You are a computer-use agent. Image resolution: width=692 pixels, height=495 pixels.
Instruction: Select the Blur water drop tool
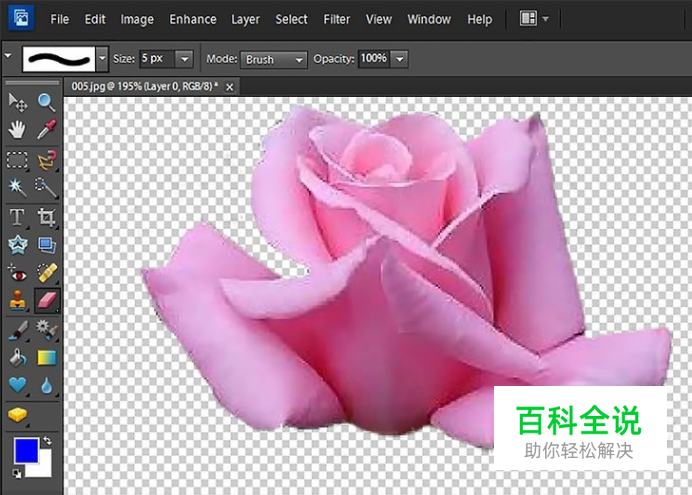[x=46, y=386]
